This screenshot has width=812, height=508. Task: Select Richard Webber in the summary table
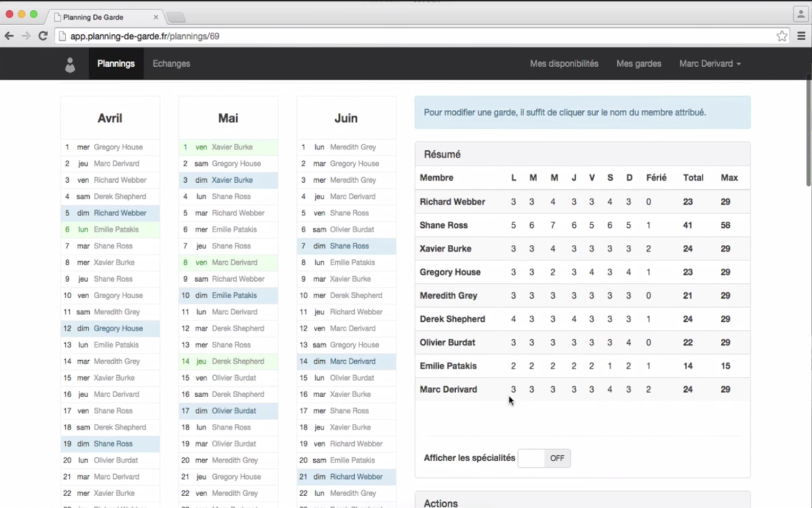point(452,202)
